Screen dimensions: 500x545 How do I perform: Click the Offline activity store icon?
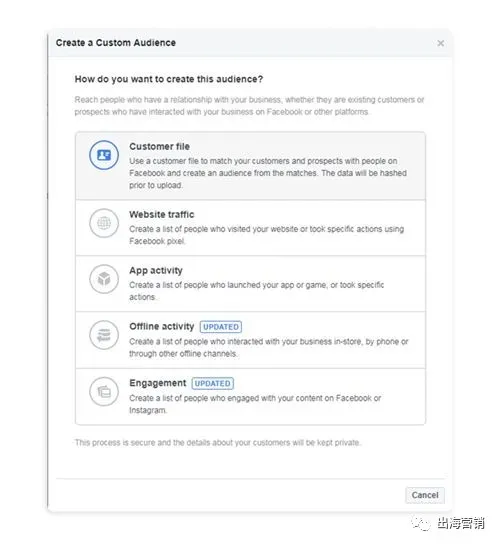(x=104, y=335)
